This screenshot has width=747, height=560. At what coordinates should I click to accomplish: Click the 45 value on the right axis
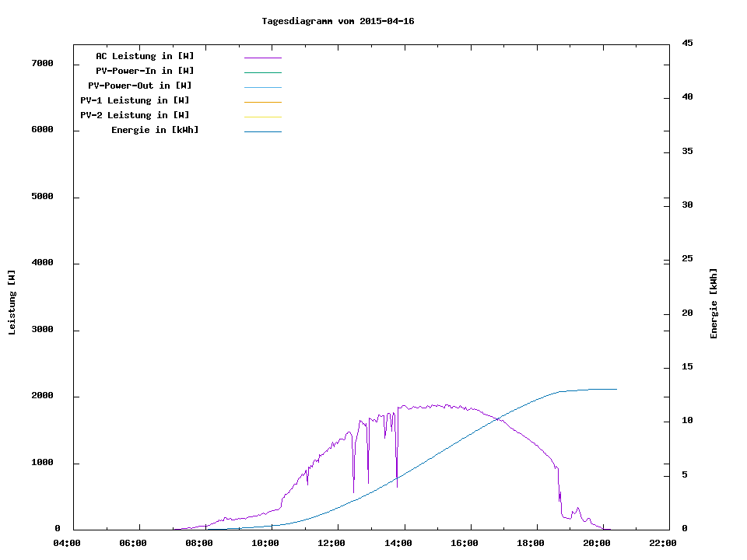687,43
